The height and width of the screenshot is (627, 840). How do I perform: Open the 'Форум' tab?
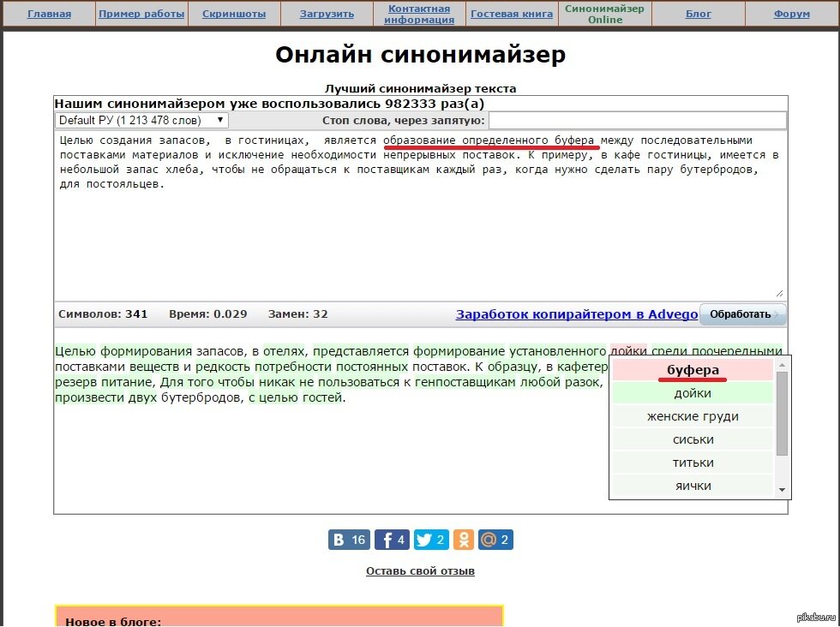click(x=791, y=14)
